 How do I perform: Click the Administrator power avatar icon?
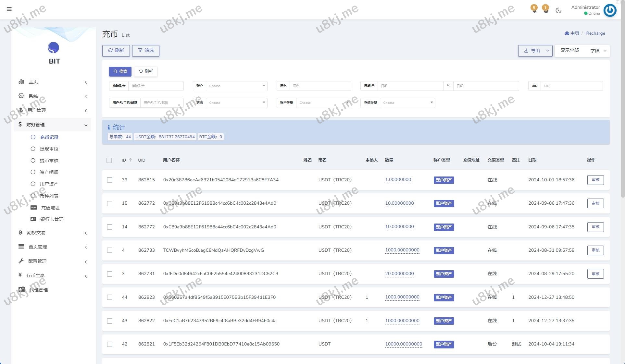point(610,10)
